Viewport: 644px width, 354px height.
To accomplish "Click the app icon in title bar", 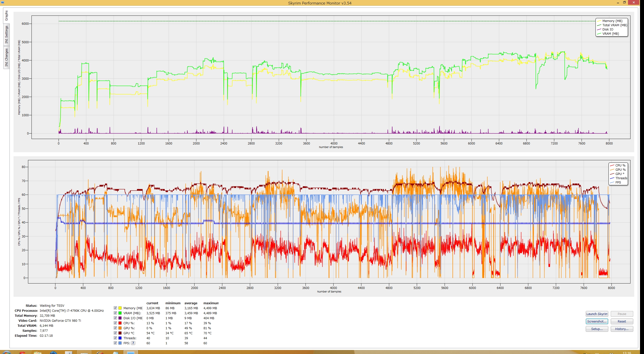I will [3, 2].
